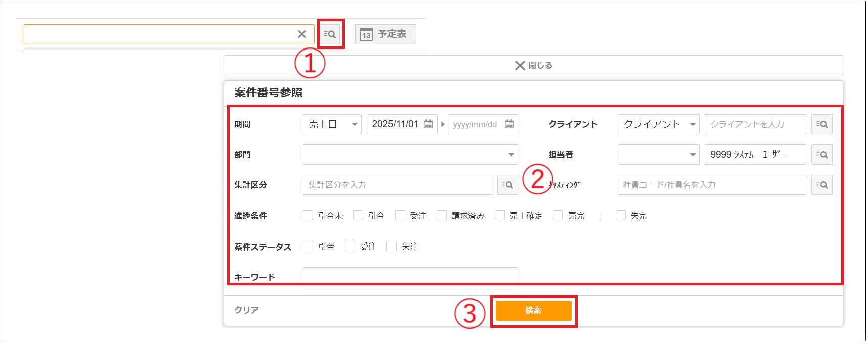The width and height of the screenshot is (868, 344).
Task: Click the 閉じる close bar
Action: (x=533, y=65)
